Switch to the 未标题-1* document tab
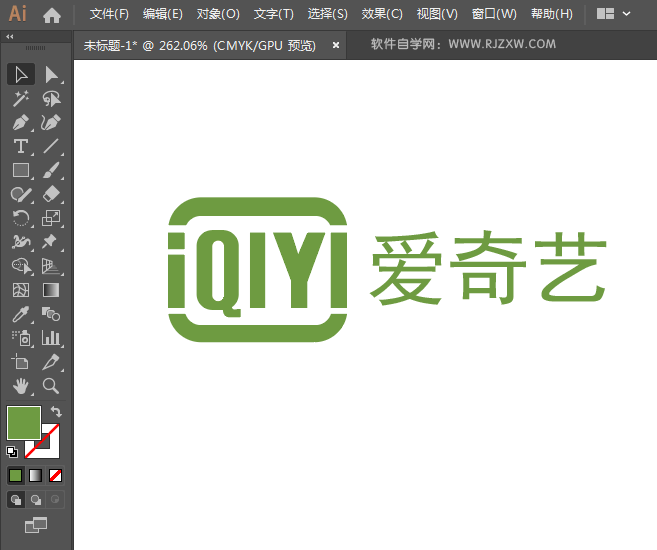The height and width of the screenshot is (550, 657). coord(199,45)
